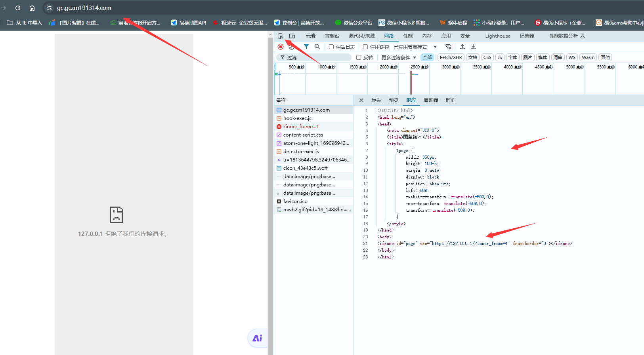
Task: Clear the network log icon
Action: point(291,47)
